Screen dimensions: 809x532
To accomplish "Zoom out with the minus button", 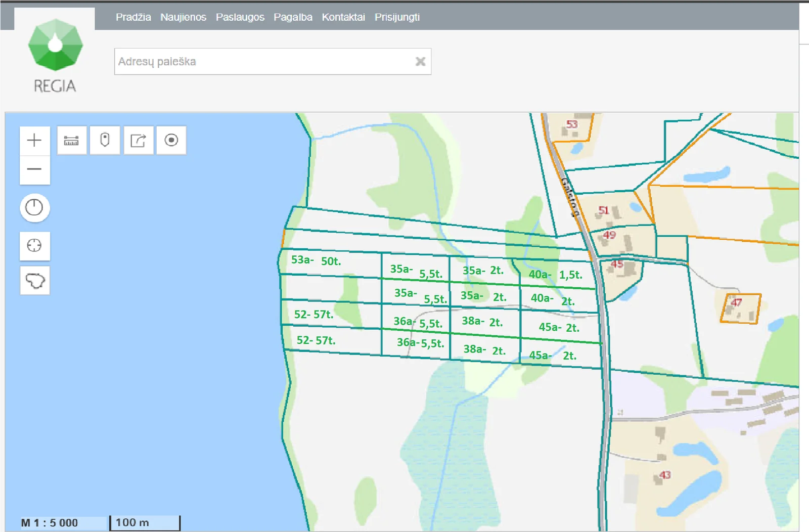I will (x=34, y=169).
